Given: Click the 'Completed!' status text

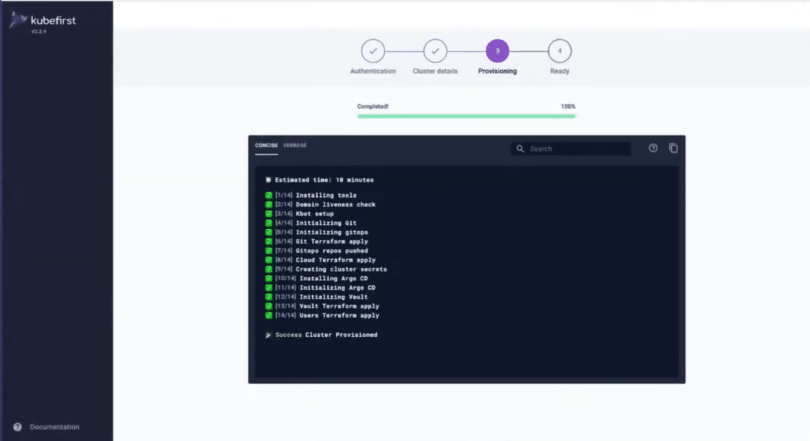Looking at the screenshot, I should pos(372,106).
